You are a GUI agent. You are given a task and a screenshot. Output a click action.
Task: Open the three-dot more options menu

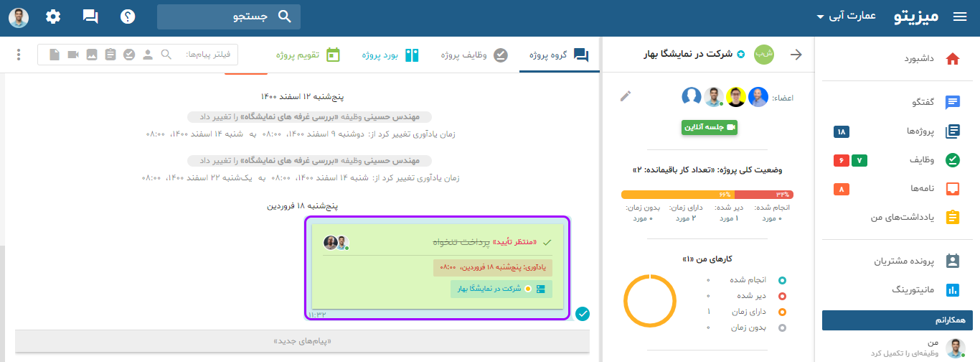pos(19,55)
